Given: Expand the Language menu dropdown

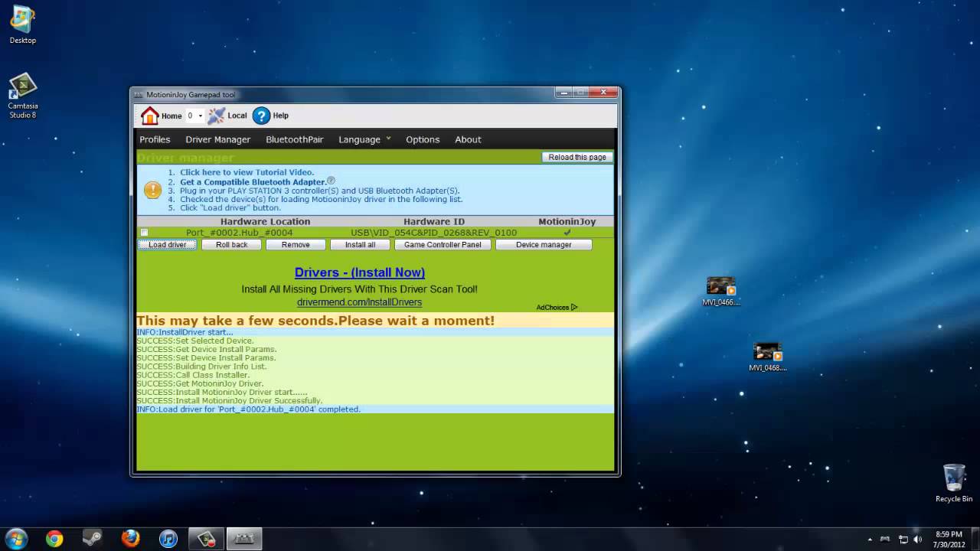Looking at the screenshot, I should 388,139.
